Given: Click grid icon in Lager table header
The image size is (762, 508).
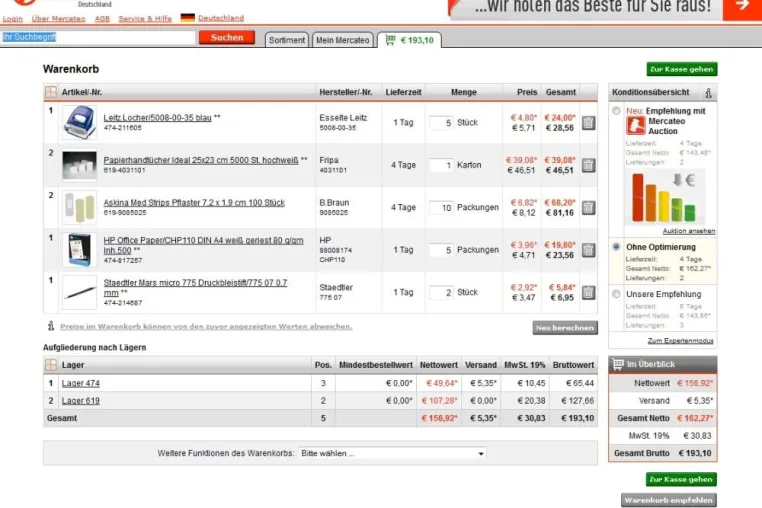Looking at the screenshot, I should point(51,365).
